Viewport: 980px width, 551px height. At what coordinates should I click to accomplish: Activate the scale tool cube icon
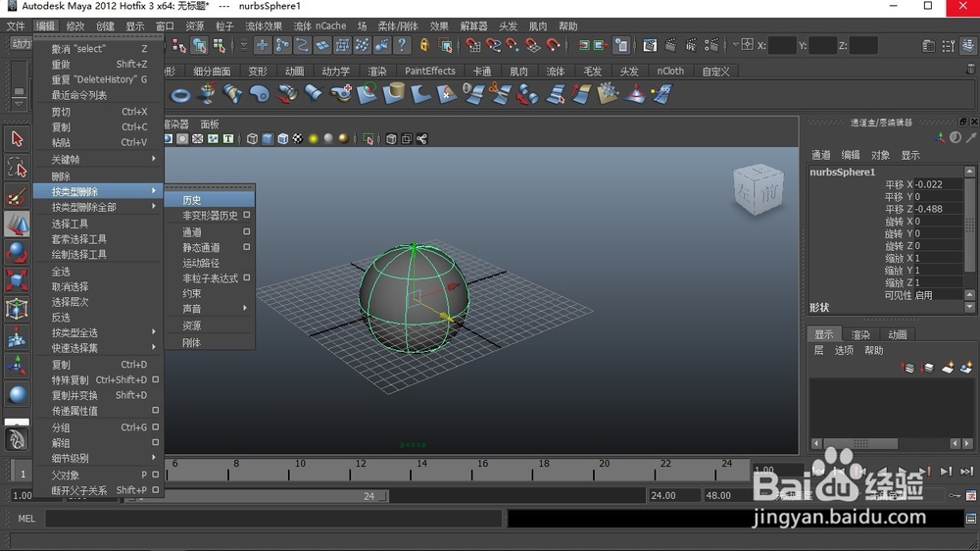pos(17,280)
